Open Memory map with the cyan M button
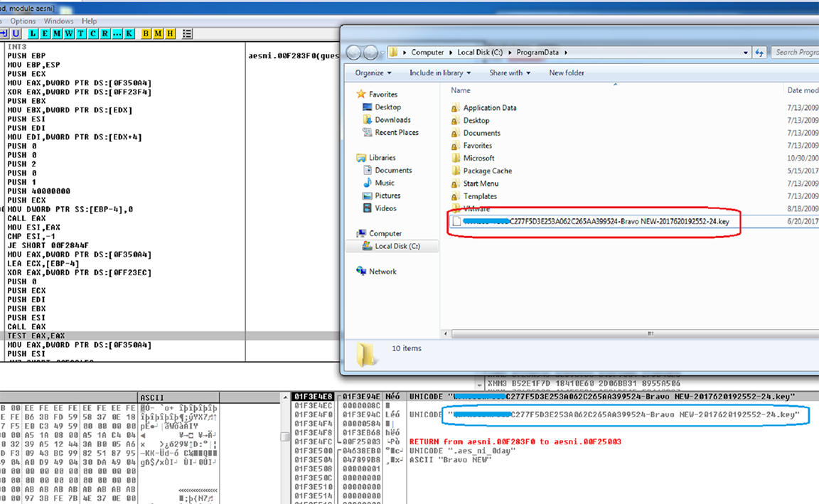 57,33
